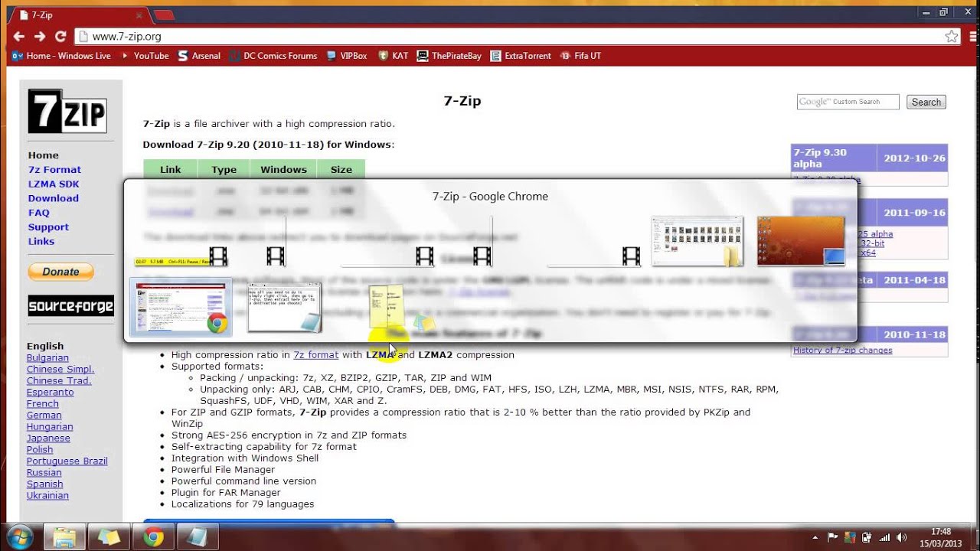Click the network signal tray icon

coord(884,537)
